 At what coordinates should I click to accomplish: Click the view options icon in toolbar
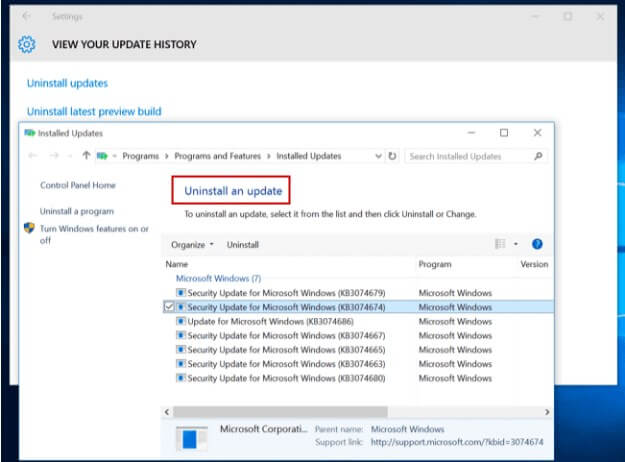500,244
